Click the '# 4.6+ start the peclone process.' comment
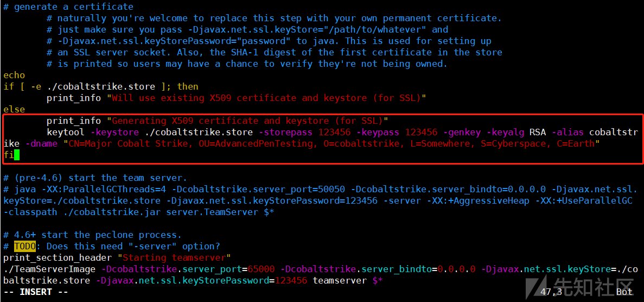The image size is (644, 302). click(x=92, y=235)
